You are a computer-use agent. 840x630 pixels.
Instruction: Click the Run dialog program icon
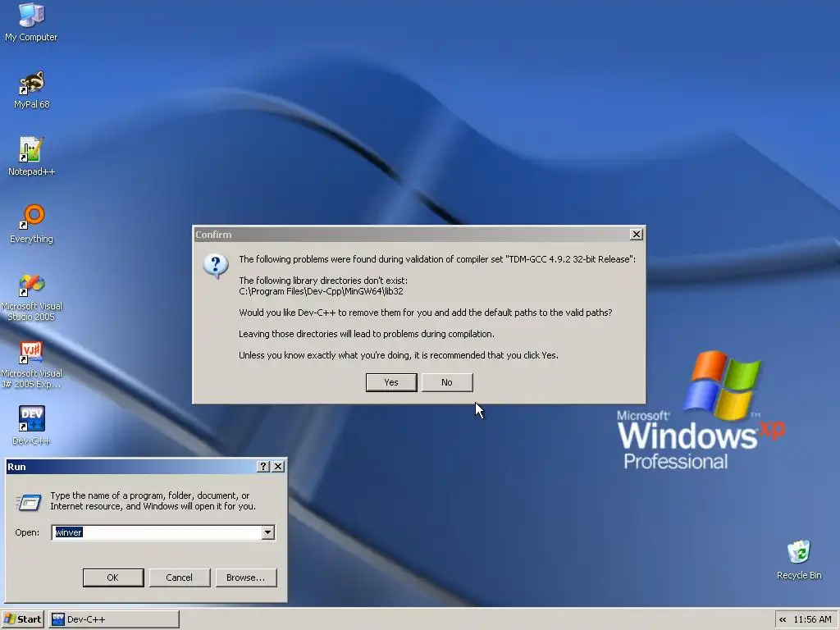coord(29,503)
